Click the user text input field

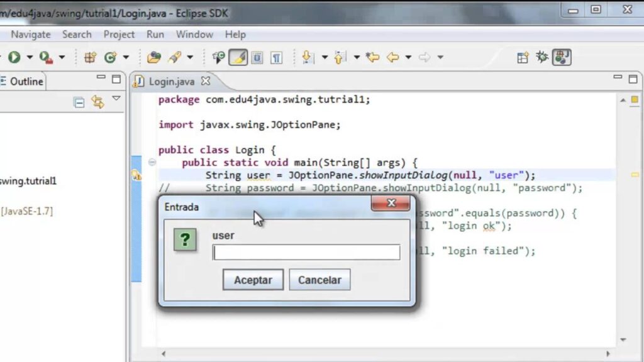click(x=306, y=253)
